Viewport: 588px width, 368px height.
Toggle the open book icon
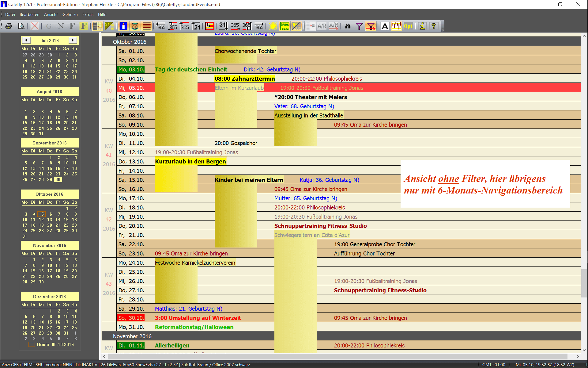click(x=135, y=26)
